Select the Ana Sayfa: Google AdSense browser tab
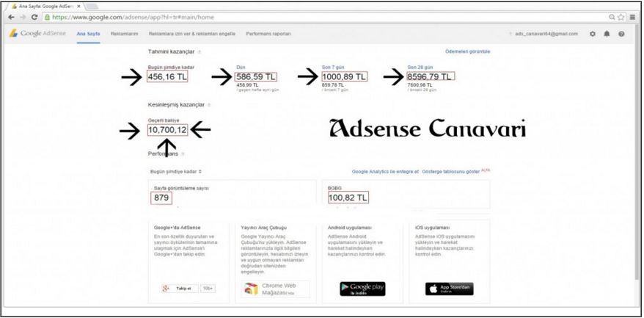 click(46, 7)
